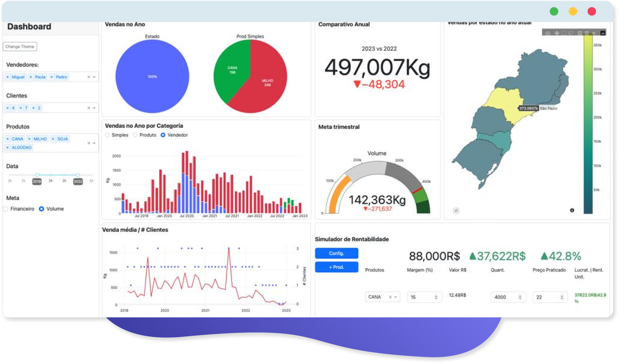Click the + Prod. button
Viewport: 619px width, 364px height.
(337, 267)
